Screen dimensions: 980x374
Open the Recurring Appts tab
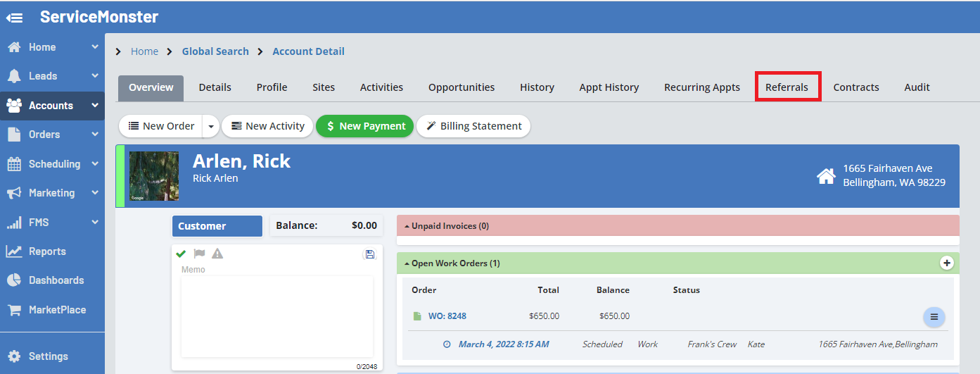coord(702,88)
